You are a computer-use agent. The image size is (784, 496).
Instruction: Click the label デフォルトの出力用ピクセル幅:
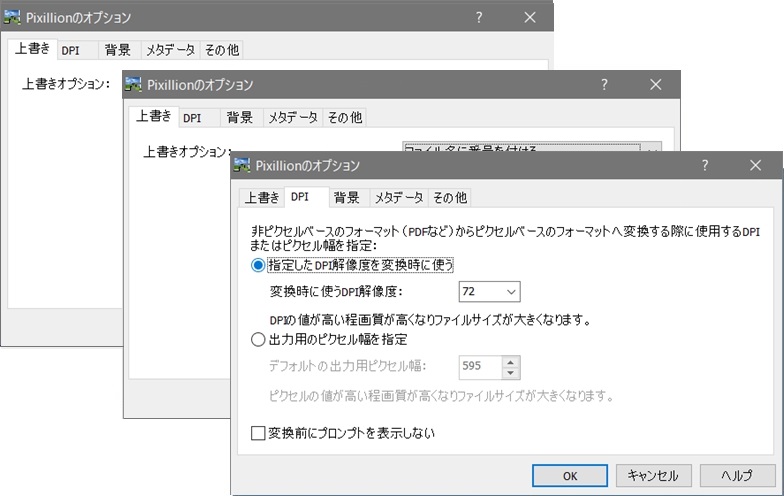348,366
